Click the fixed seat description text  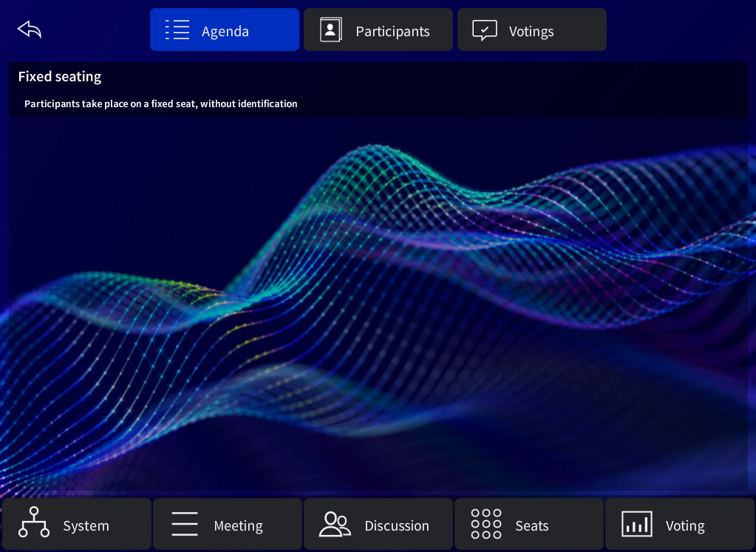pyautogui.click(x=160, y=104)
